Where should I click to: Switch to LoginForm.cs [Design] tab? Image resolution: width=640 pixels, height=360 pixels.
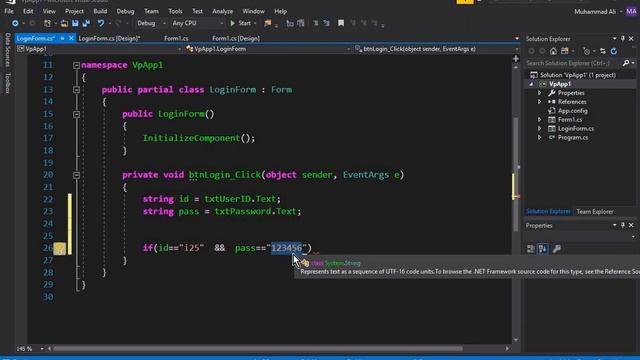[x=109, y=38]
